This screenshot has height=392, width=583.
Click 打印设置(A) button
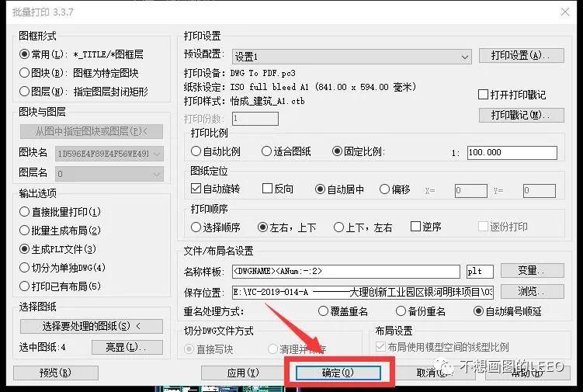521,55
